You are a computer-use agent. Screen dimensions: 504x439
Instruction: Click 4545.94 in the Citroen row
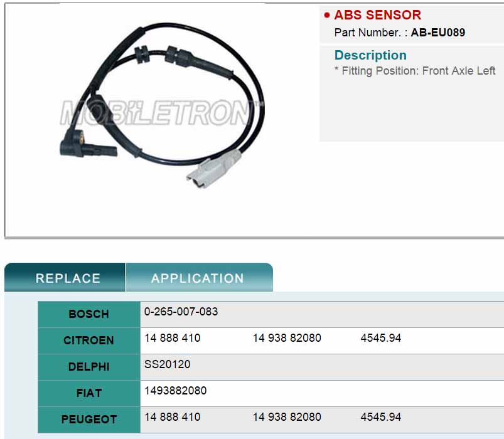tap(380, 338)
